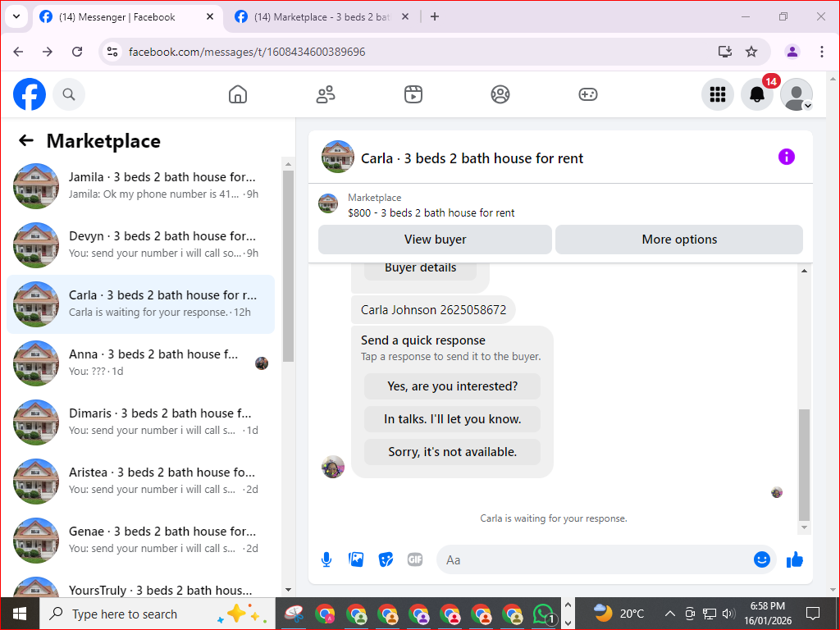Open conversation information purple i icon
The width and height of the screenshot is (840, 630).
coord(787,157)
